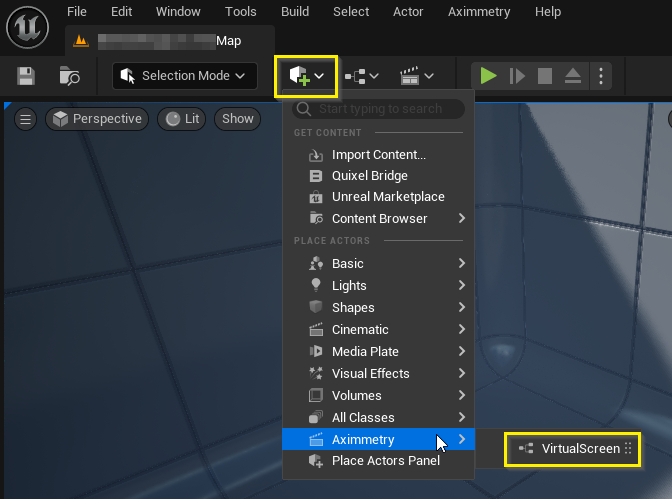Click the Eject button
The width and height of the screenshot is (672, 499).
573,76
